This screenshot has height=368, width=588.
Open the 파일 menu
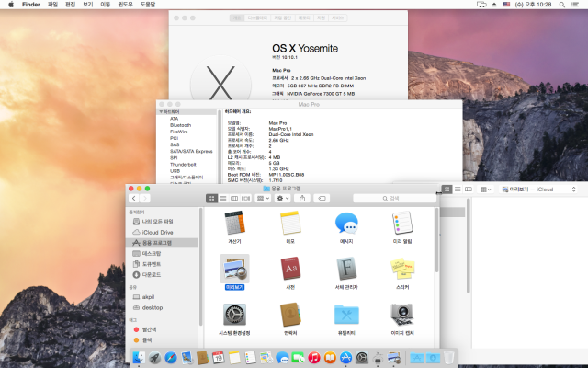click(x=53, y=5)
